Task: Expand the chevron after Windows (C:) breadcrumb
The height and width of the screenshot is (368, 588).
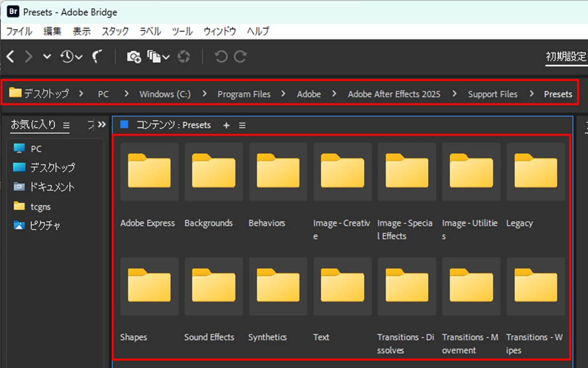Action: tap(205, 94)
